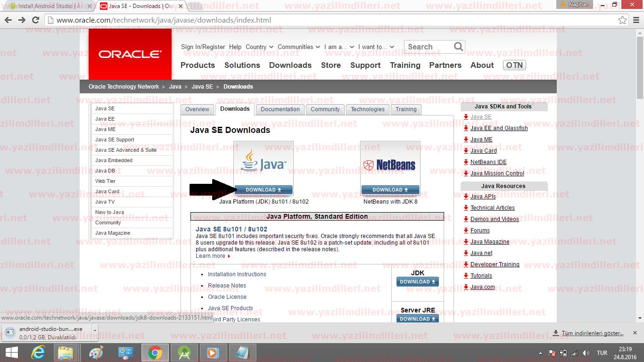644x362 pixels.
Task: Show hidden tray icons arrow
Action: 541,353
